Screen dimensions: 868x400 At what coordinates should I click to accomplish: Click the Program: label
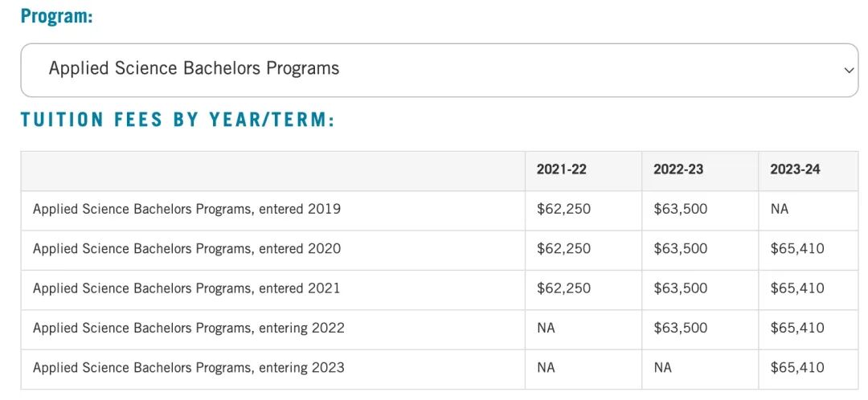(x=56, y=16)
